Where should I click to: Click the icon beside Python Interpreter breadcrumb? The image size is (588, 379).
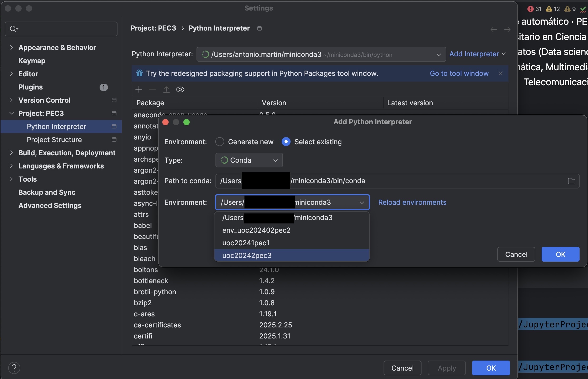tap(259, 28)
